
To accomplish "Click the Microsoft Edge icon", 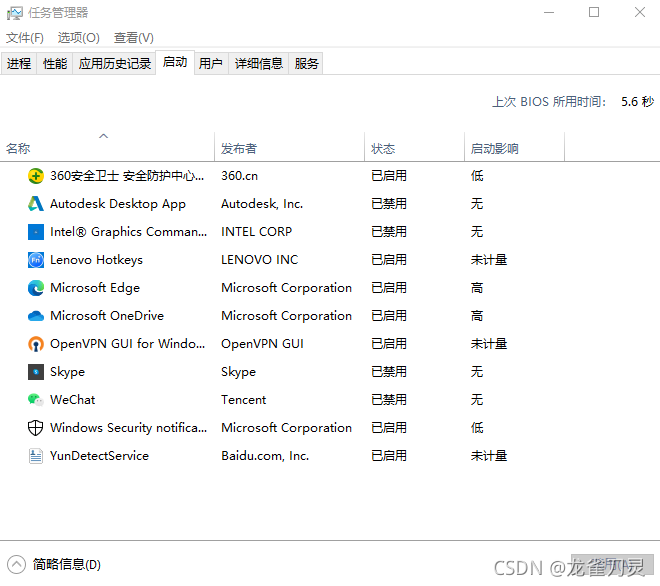I will pyautogui.click(x=36, y=288).
